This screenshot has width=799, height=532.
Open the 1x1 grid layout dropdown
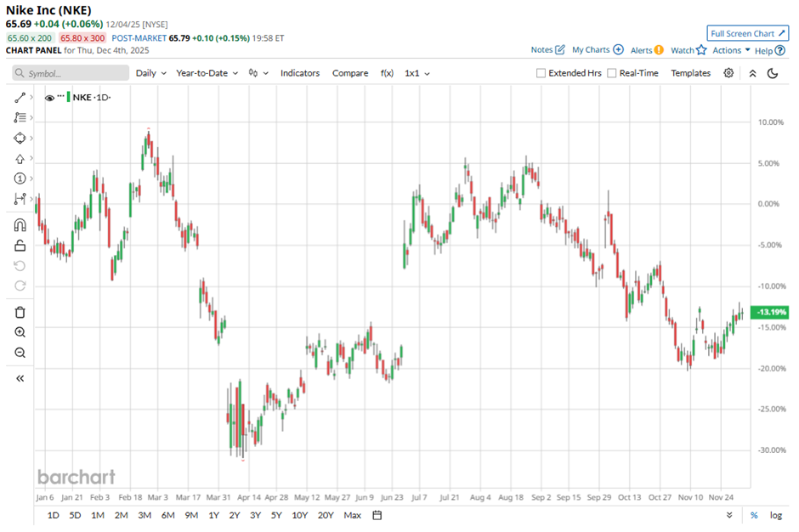click(417, 73)
